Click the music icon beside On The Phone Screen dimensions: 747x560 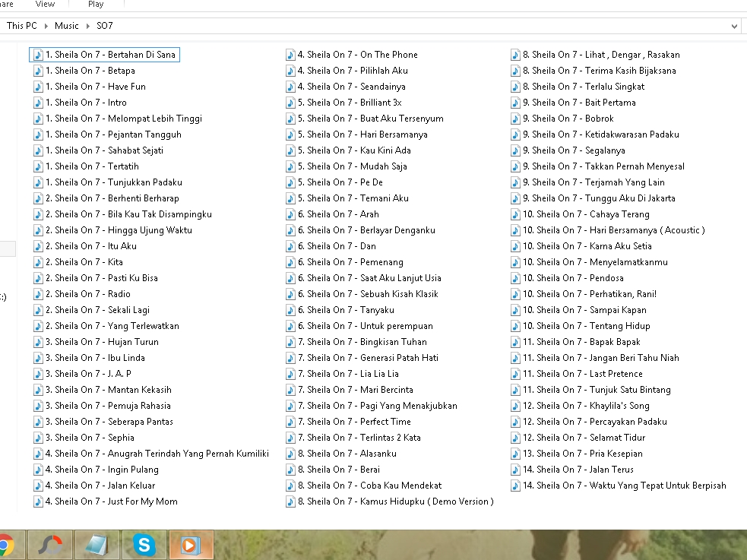tap(290, 55)
